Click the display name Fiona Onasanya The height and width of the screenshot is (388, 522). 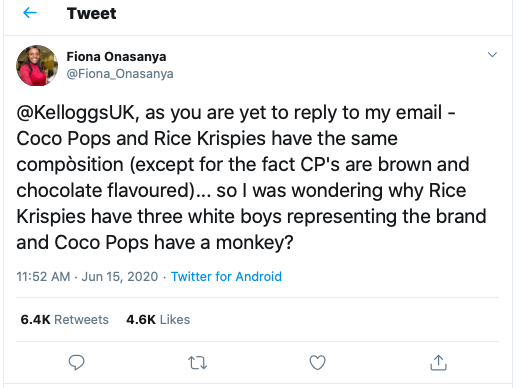[116, 57]
